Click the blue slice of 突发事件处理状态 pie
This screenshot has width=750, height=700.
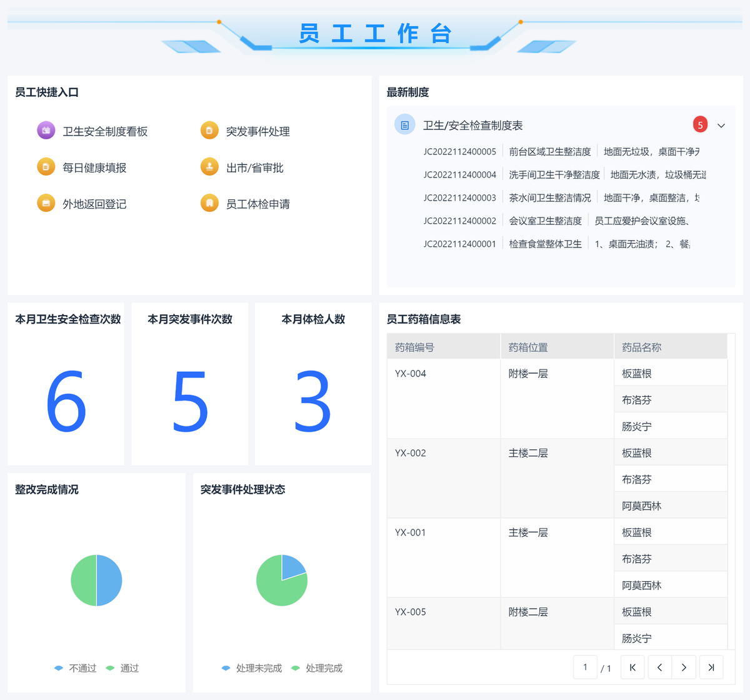(x=292, y=567)
